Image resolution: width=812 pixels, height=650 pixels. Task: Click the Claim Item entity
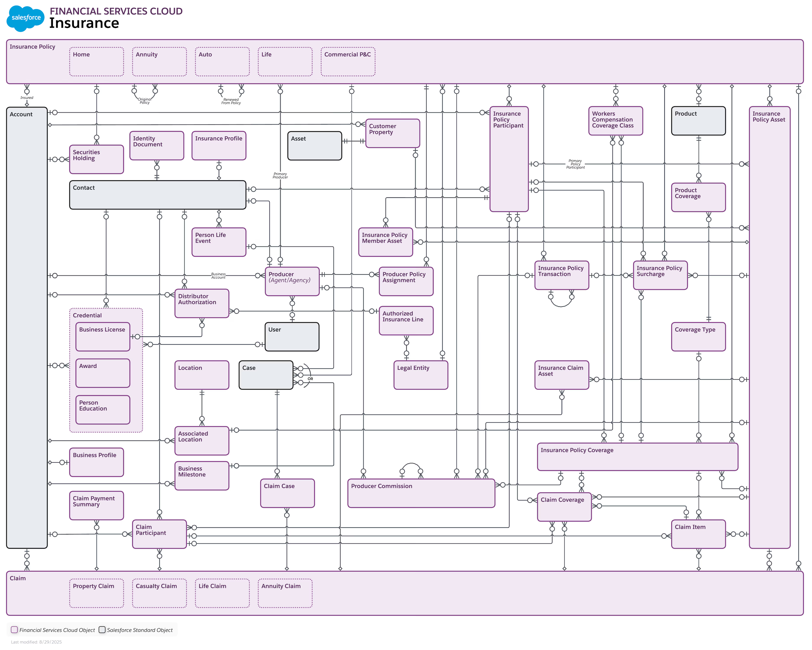[699, 534]
